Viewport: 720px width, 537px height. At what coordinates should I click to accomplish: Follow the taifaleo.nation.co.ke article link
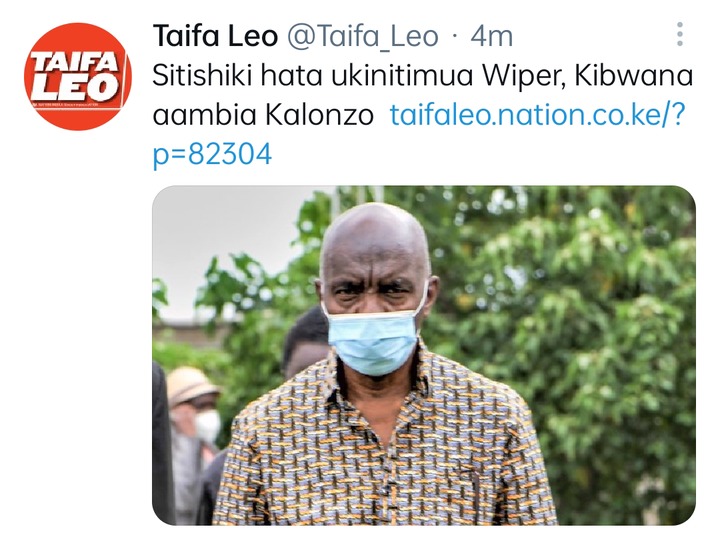coord(537,114)
